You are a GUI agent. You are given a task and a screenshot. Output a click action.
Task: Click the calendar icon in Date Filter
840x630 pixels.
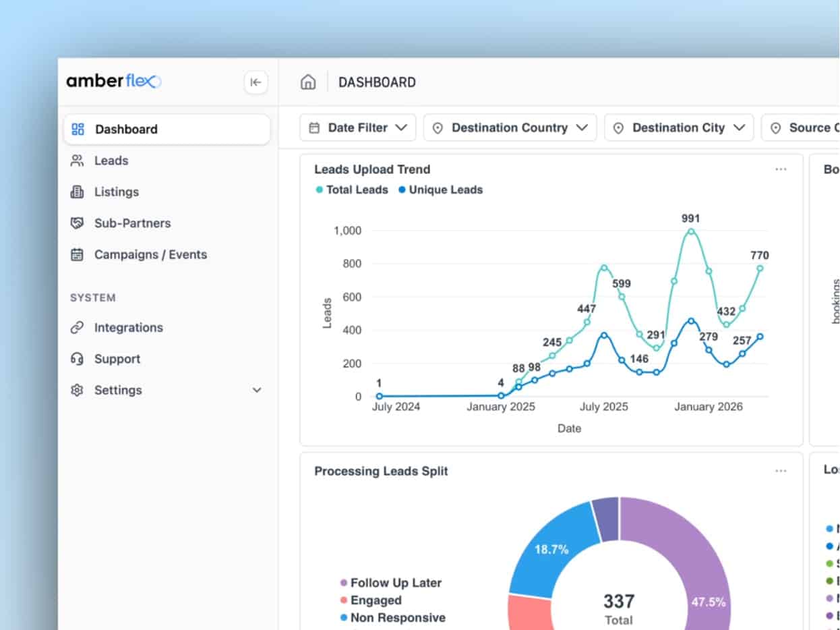coord(314,127)
